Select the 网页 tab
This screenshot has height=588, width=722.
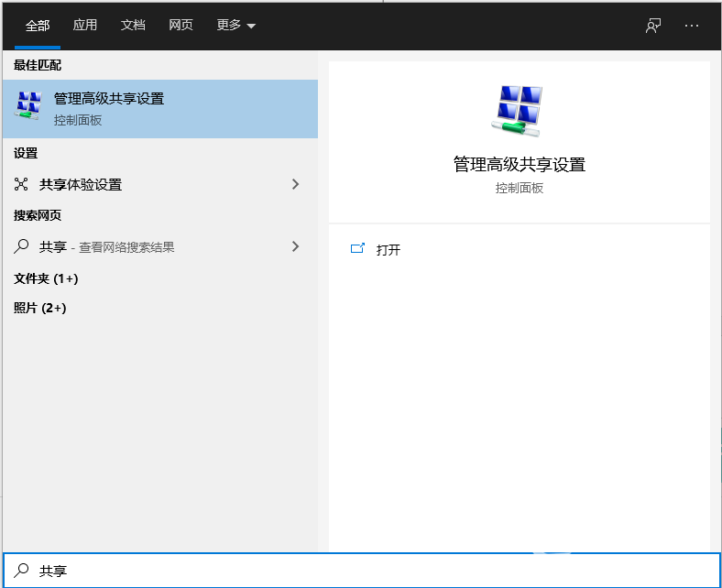click(x=180, y=26)
